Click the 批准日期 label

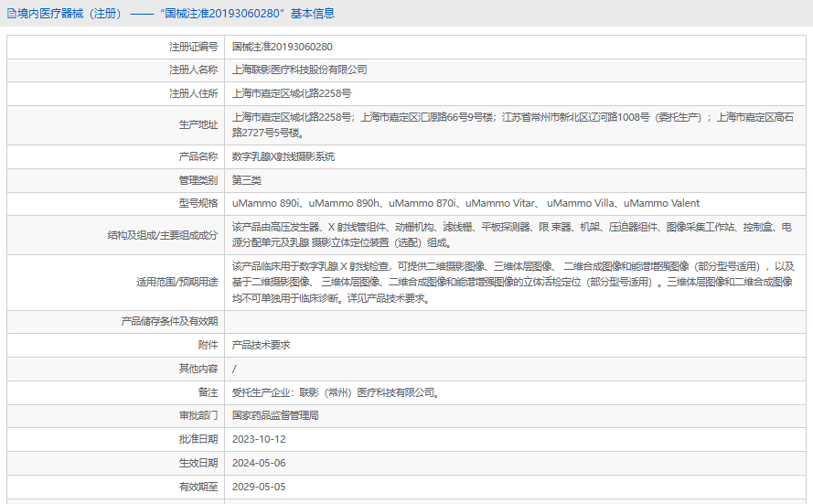tap(198, 439)
